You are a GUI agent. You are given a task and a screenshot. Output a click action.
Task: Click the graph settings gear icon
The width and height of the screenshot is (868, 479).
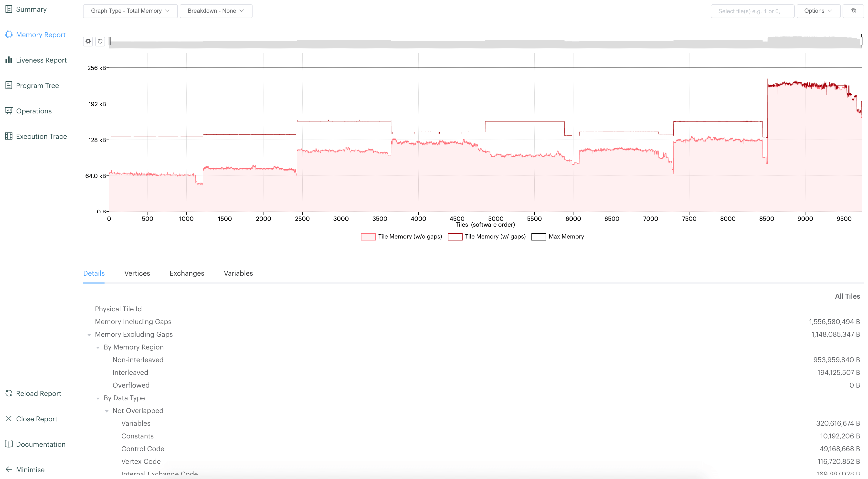coord(88,41)
